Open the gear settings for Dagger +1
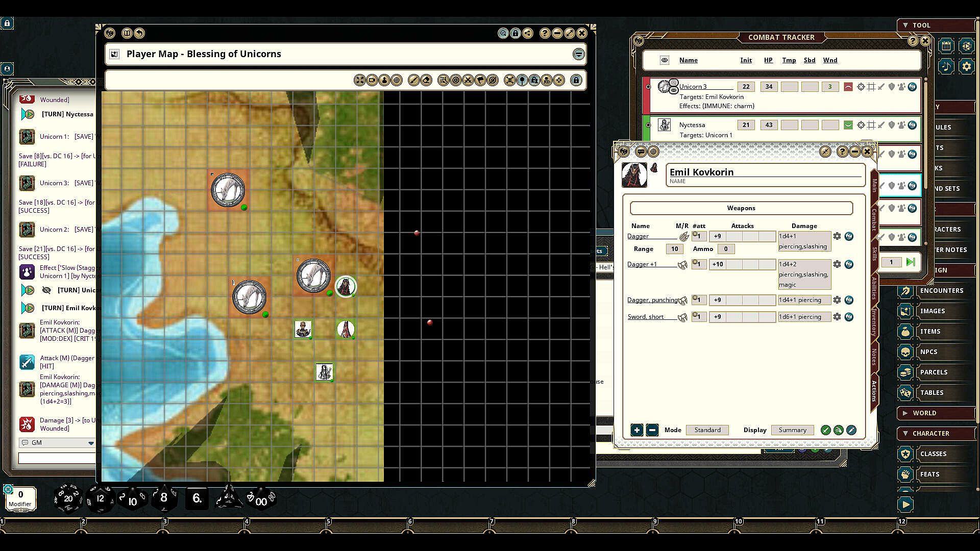 [x=837, y=264]
